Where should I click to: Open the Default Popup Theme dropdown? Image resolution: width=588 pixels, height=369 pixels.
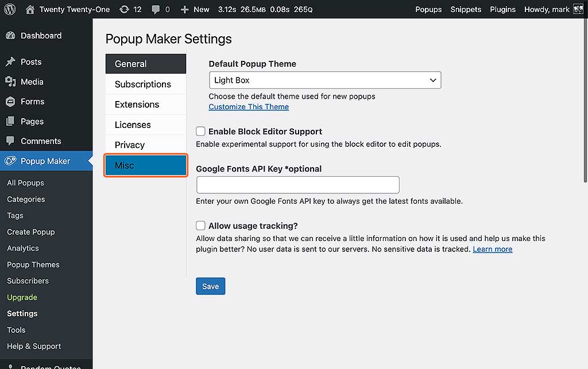[325, 80]
